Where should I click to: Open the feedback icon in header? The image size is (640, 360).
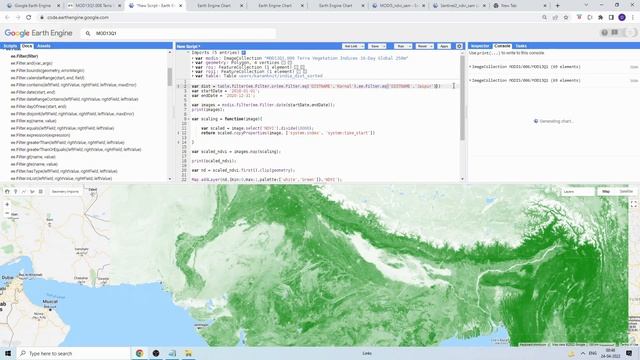[615, 33]
